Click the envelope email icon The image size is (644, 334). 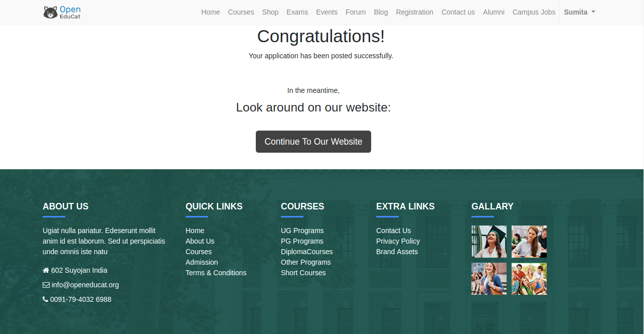[46, 285]
